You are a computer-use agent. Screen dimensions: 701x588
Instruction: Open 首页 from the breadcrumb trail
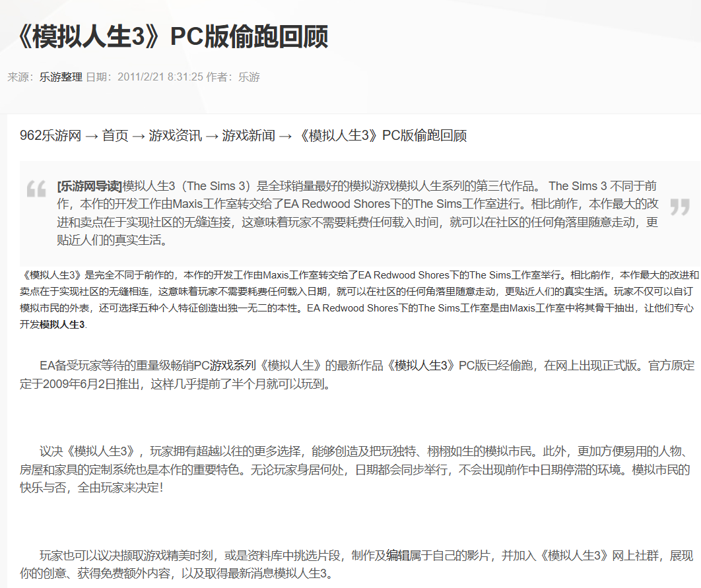coord(116,135)
